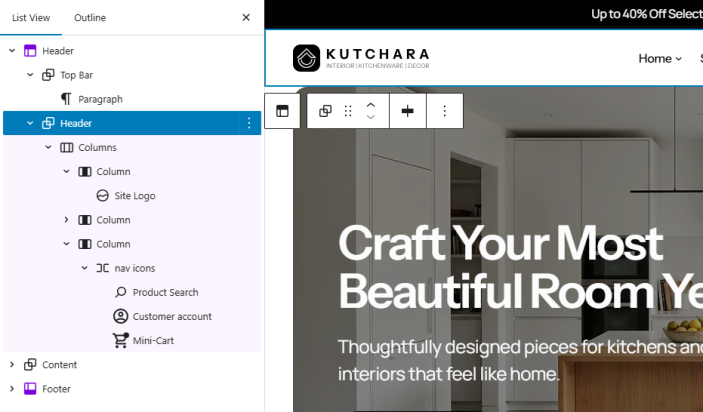The width and height of the screenshot is (703, 412).
Task: Collapse the Column containing nav icons
Action: pyautogui.click(x=66, y=244)
